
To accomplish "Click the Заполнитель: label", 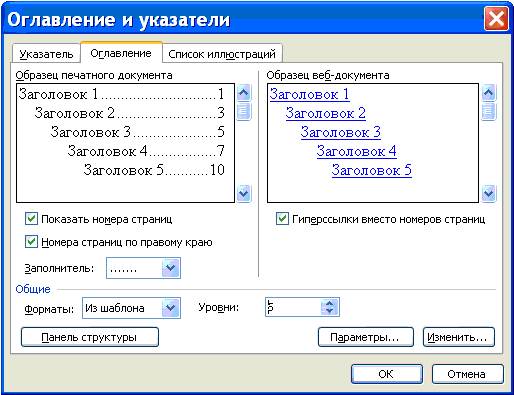I will (59, 268).
